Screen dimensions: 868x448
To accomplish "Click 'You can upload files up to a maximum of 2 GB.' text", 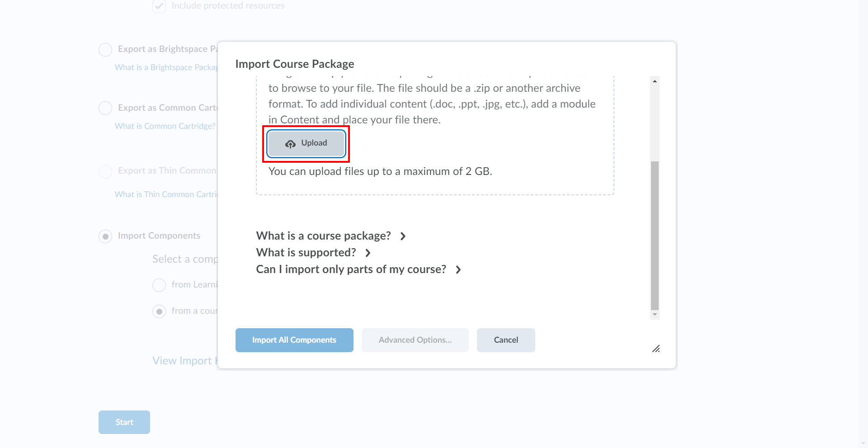I will [x=380, y=171].
